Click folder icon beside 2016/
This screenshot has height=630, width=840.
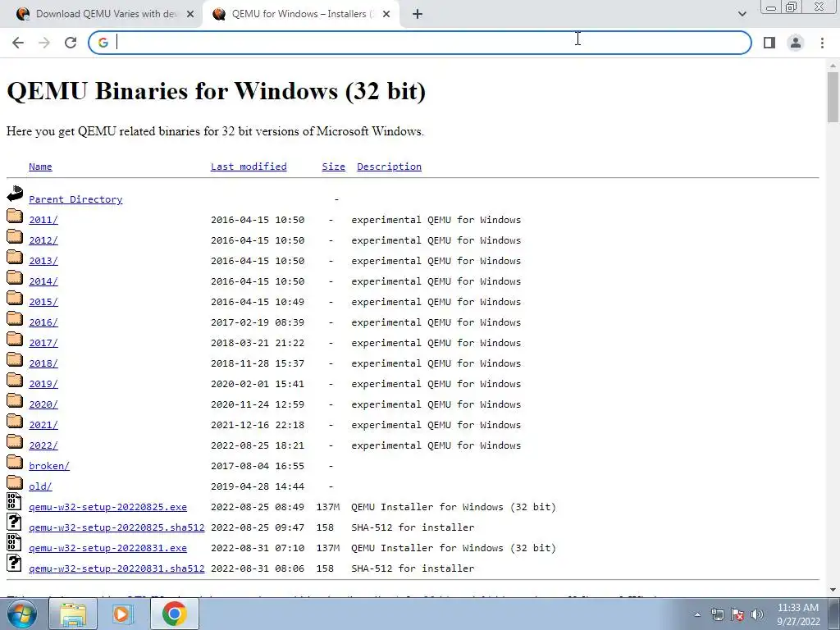[x=15, y=318]
